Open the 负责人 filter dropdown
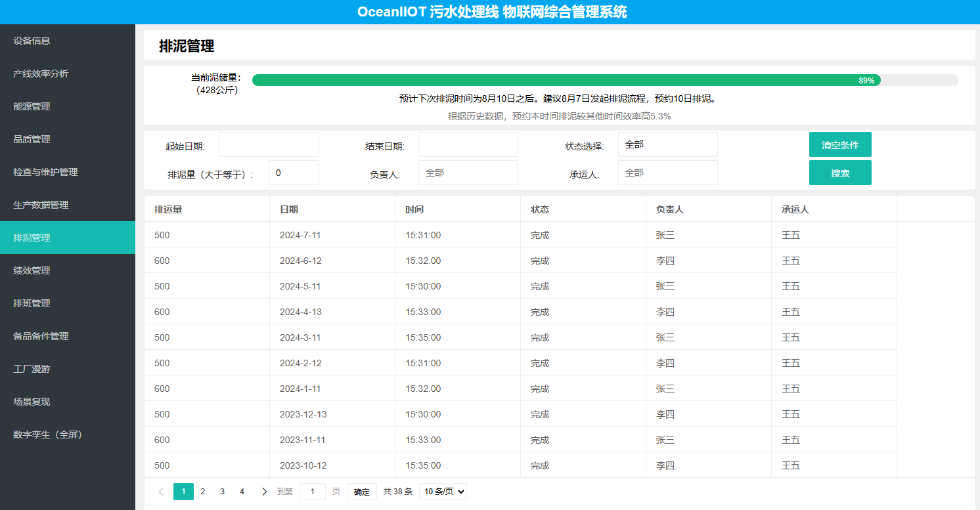980x510 pixels. click(468, 173)
